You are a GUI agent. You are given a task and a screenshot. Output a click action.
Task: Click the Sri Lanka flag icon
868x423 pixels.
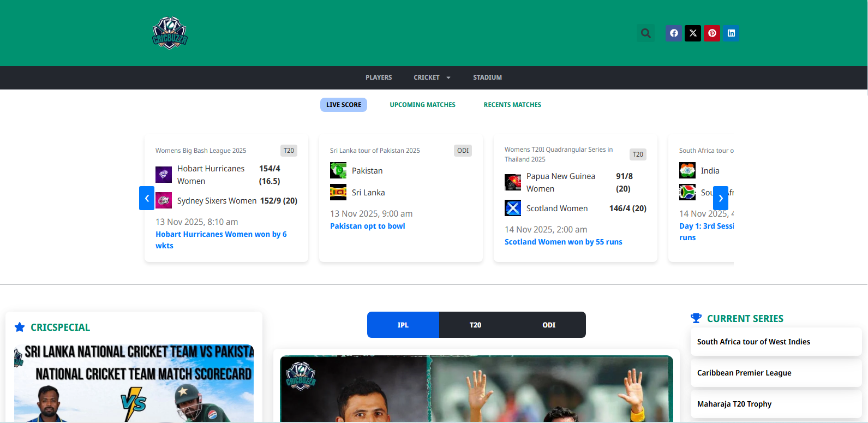pyautogui.click(x=338, y=192)
